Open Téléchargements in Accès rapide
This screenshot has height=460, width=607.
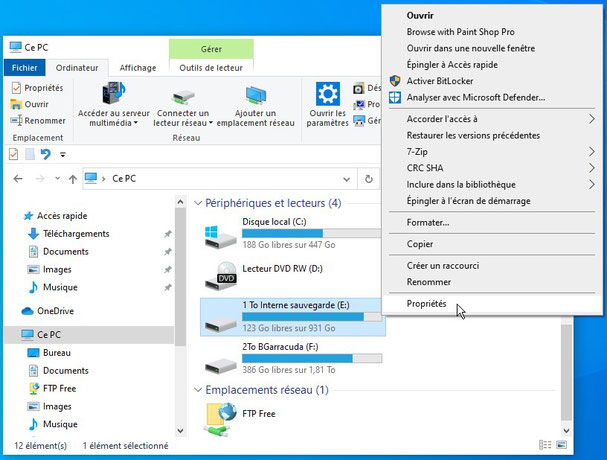click(x=76, y=234)
